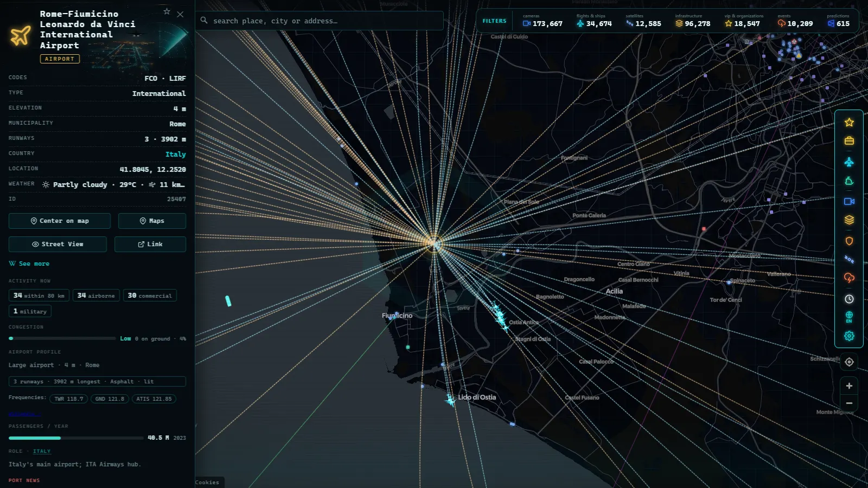Select the flights & ships 34,674 filter
Screen dimensions: 868x488
pyautogui.click(x=594, y=21)
